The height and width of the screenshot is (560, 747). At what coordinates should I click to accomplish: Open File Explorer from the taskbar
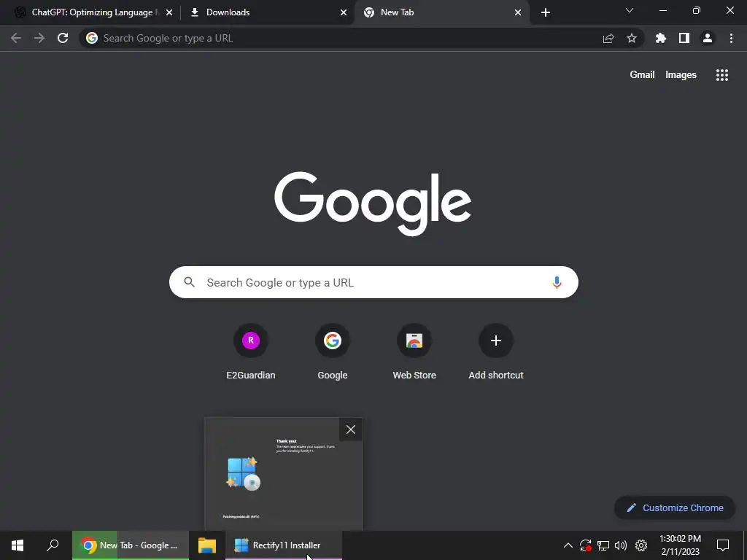pos(207,545)
